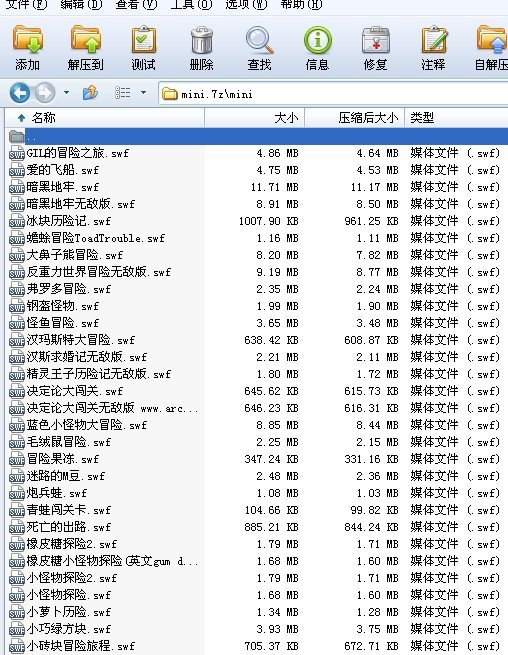
Task: Select file 冒险果冻.swf
Action: [63, 460]
